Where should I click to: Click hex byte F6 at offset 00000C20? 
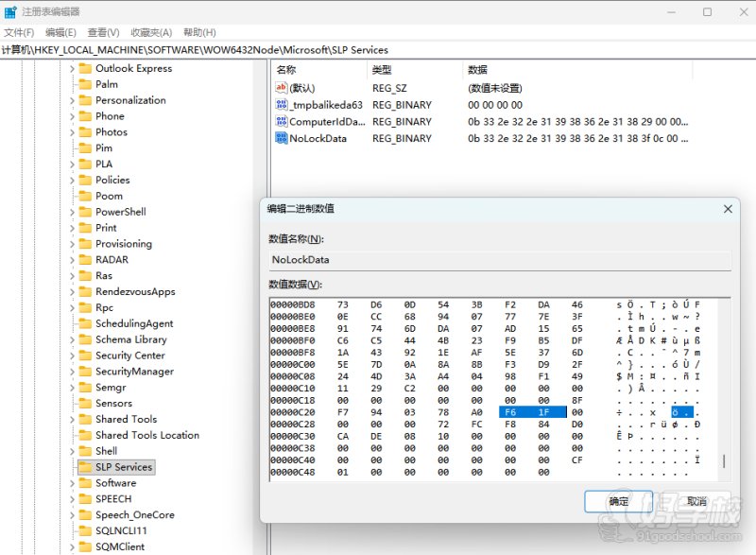click(x=510, y=412)
